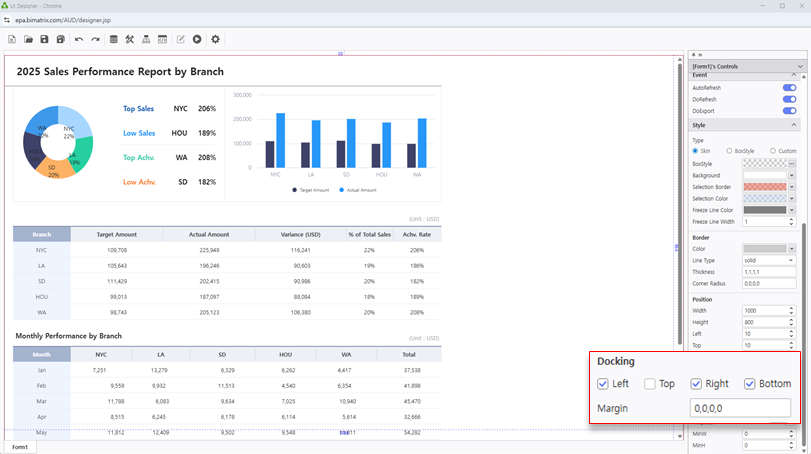The width and height of the screenshot is (811, 454).
Task: Turn off the AutoRefresh switch
Action: [x=788, y=88]
